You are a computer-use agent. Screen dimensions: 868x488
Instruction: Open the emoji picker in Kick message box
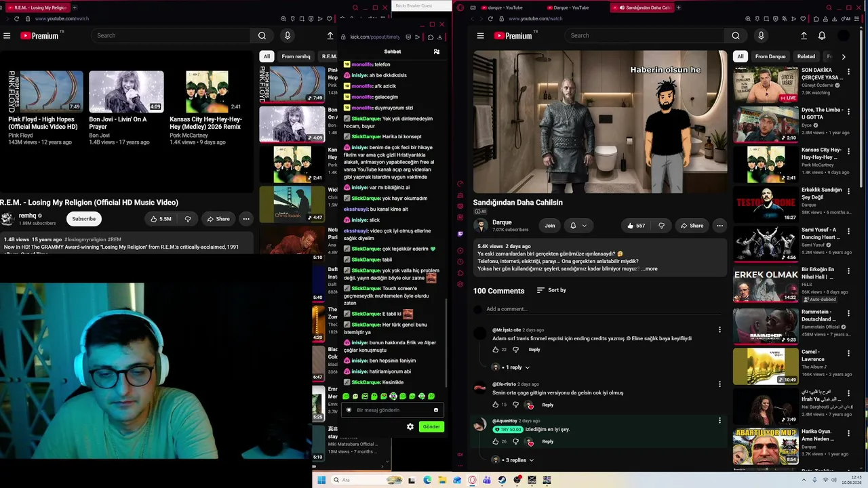436,410
